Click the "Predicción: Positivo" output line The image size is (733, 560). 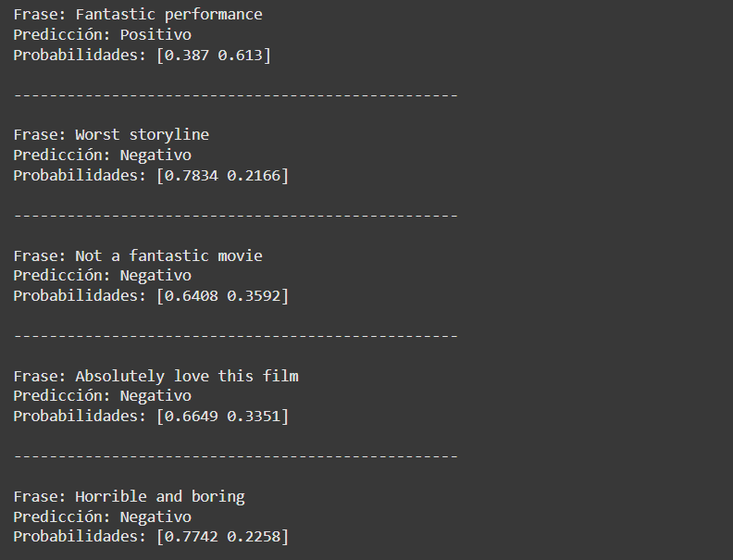pos(102,35)
